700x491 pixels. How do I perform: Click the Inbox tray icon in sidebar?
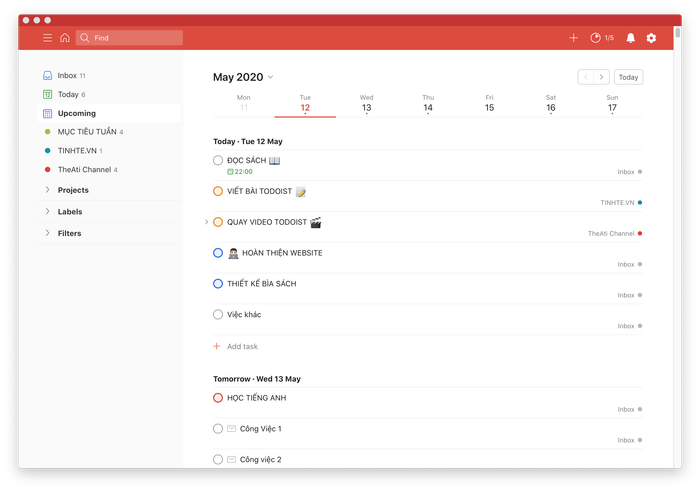(47, 75)
